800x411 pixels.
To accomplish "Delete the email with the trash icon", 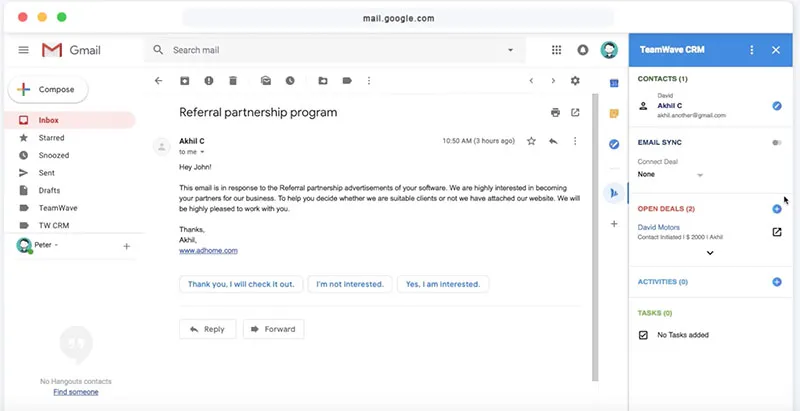I will click(233, 81).
